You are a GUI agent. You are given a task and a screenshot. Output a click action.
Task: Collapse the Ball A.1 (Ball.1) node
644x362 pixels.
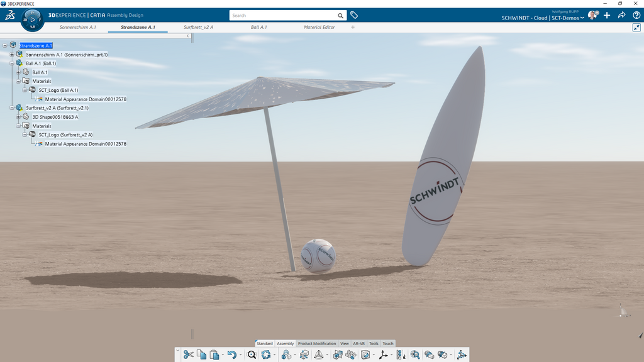click(12, 63)
